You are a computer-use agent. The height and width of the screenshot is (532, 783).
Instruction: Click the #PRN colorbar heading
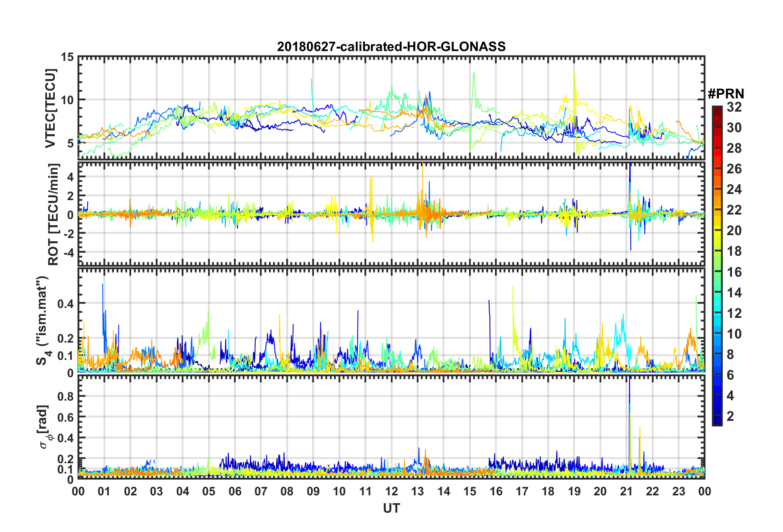(x=726, y=94)
